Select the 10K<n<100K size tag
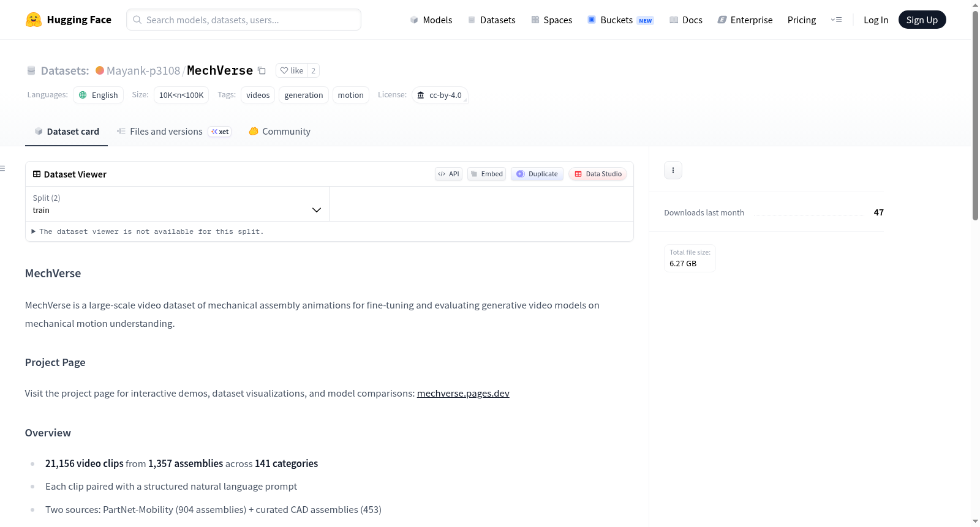980x527 pixels. 181,95
